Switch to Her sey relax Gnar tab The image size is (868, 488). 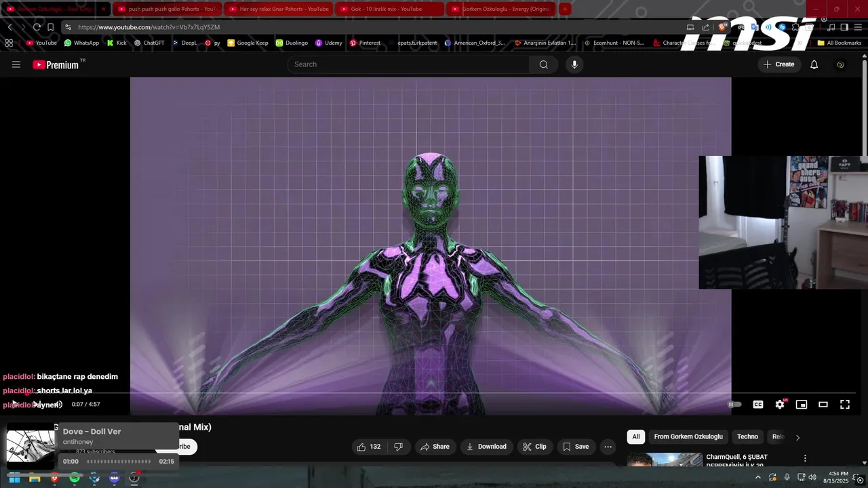[278, 9]
